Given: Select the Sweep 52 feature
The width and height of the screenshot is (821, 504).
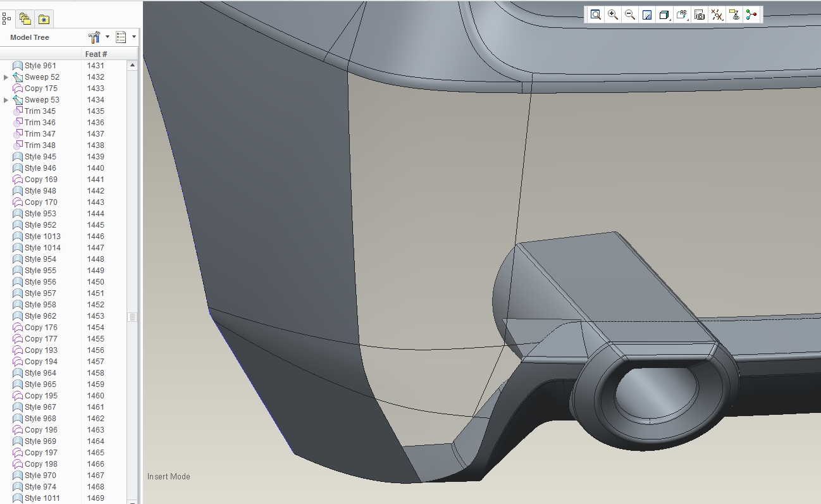Looking at the screenshot, I should (42, 77).
